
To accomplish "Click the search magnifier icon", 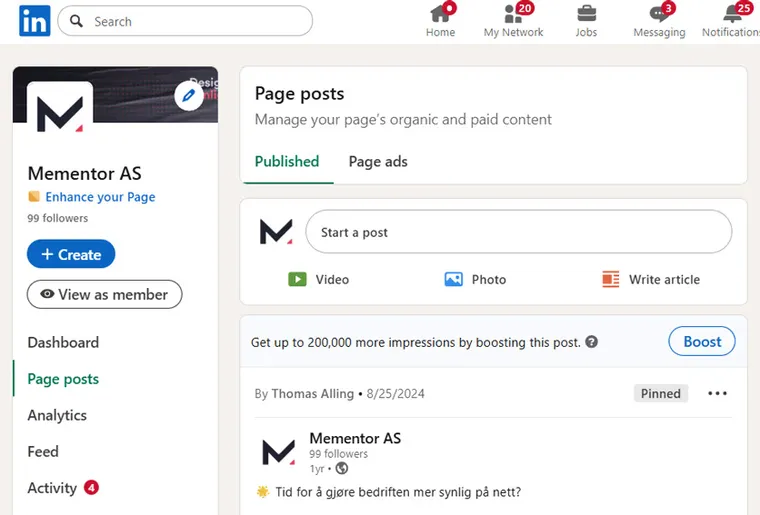I will pos(76,21).
